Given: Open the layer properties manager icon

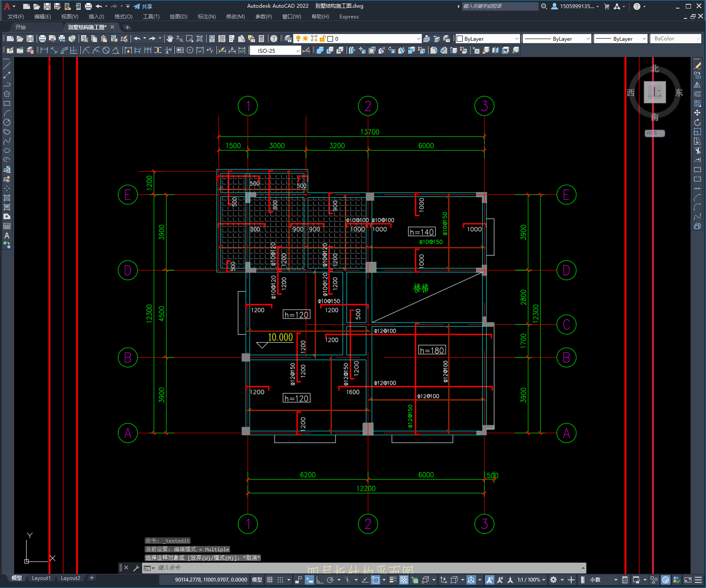Looking at the screenshot, I should pos(288,39).
